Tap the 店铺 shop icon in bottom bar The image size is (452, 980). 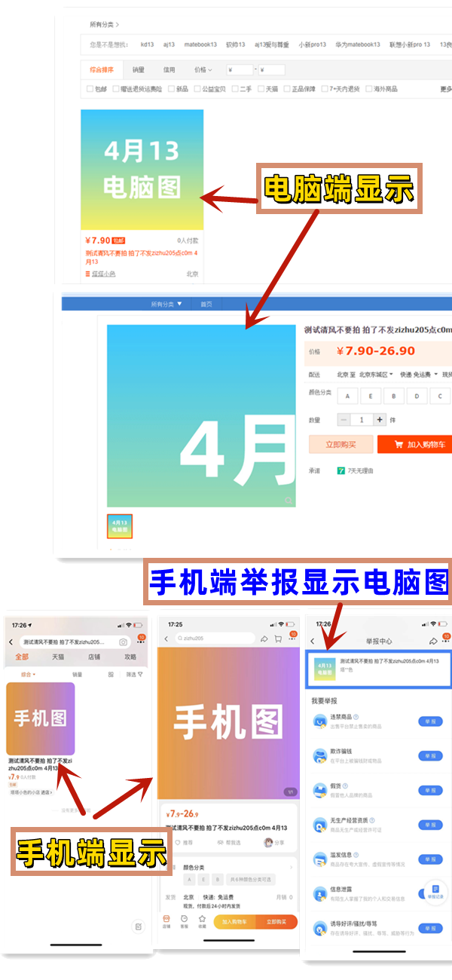click(166, 920)
